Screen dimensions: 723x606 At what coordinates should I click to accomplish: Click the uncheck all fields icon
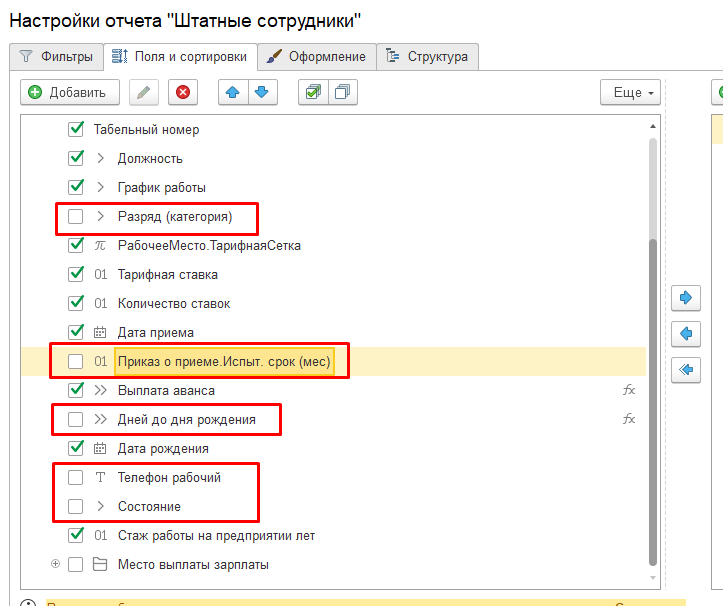pyautogui.click(x=342, y=92)
